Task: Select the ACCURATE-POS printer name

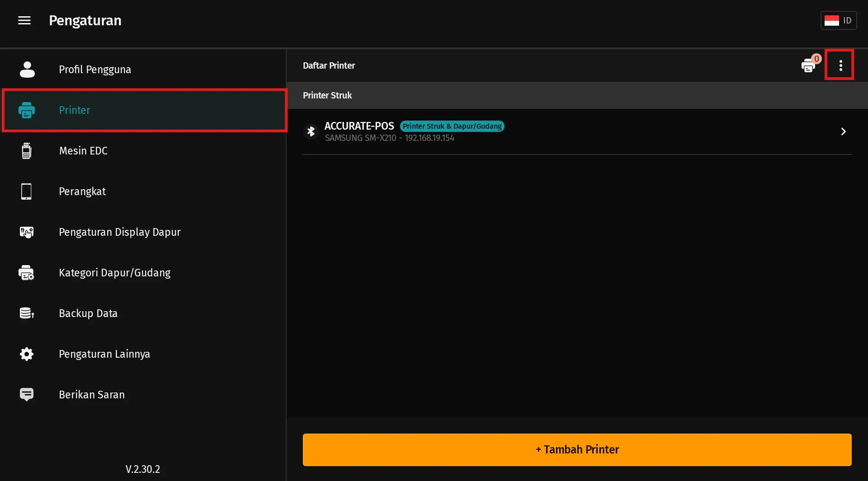Action: (x=359, y=126)
